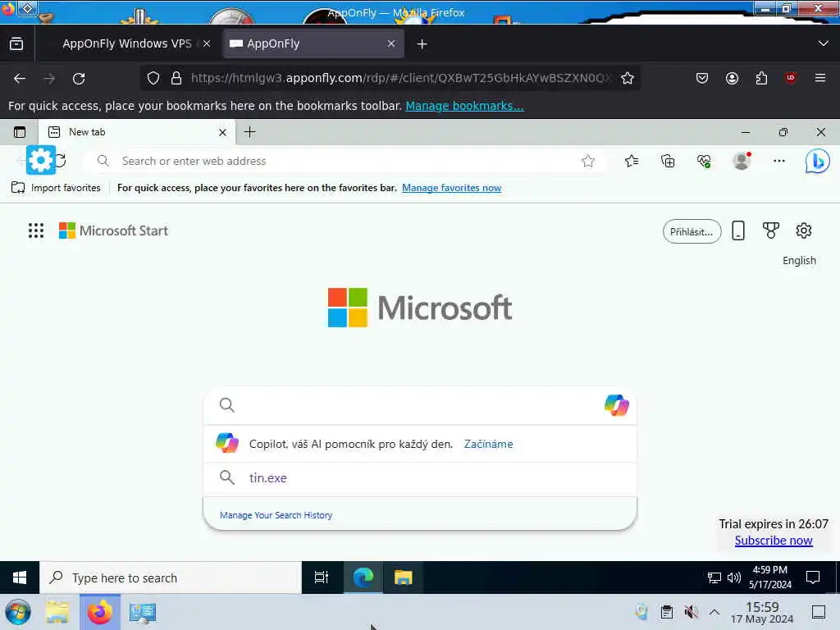Open mobile phone icon on start page

(738, 231)
